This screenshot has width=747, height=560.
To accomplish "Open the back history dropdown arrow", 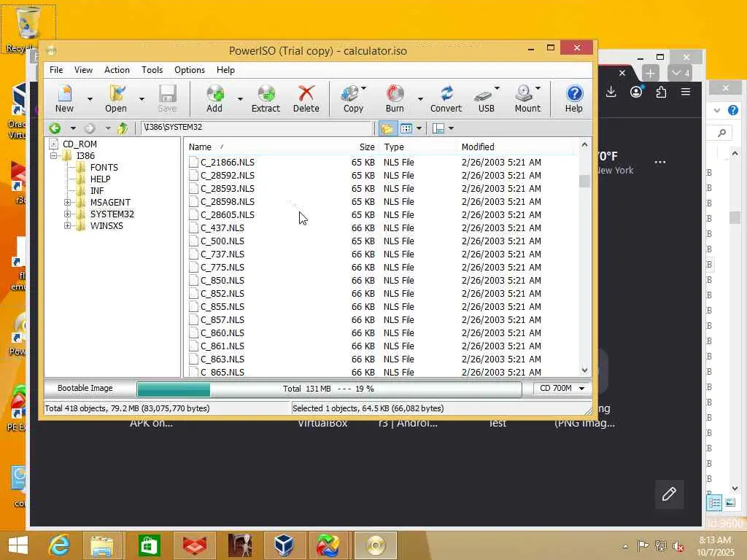I will (x=73, y=128).
